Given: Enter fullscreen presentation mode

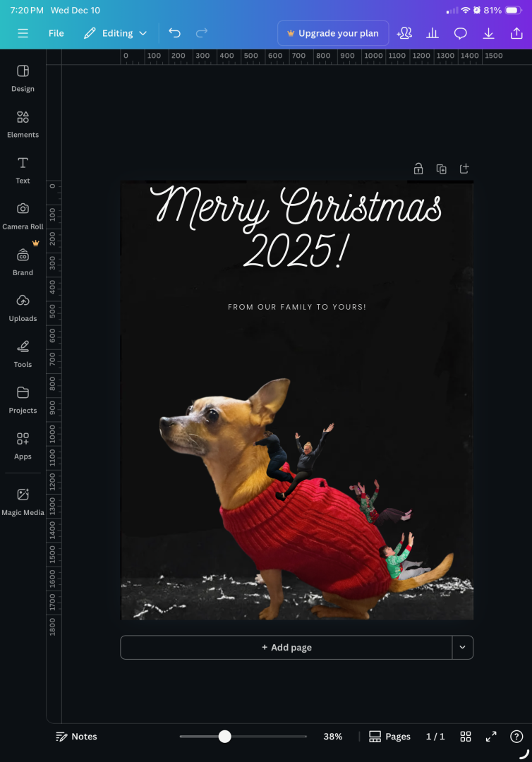Looking at the screenshot, I should (492, 737).
